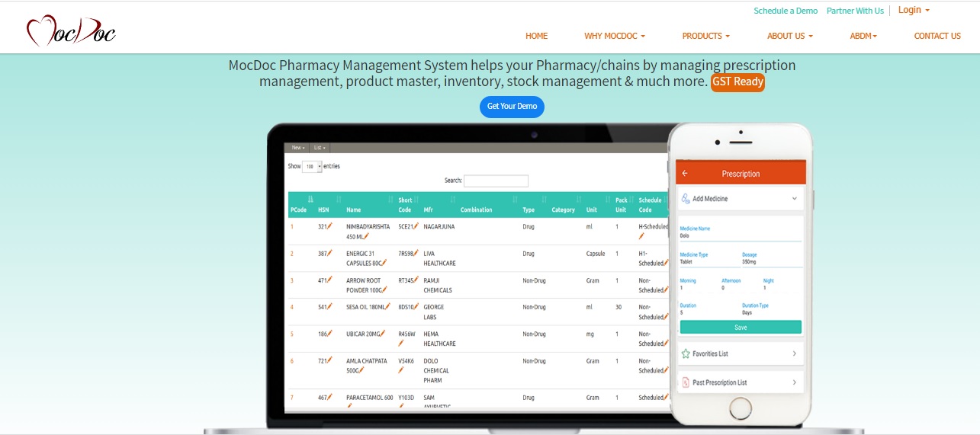Sort by the Type column header
980x435 pixels.
[529, 210]
